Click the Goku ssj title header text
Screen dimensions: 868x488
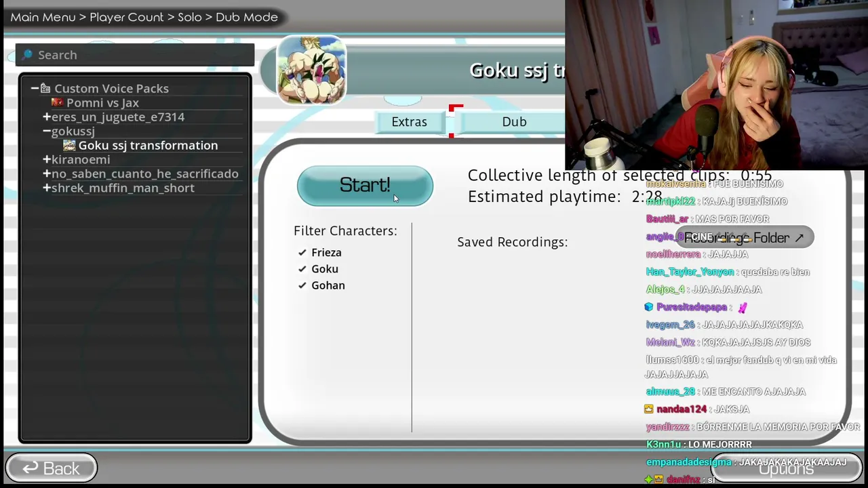pos(517,70)
